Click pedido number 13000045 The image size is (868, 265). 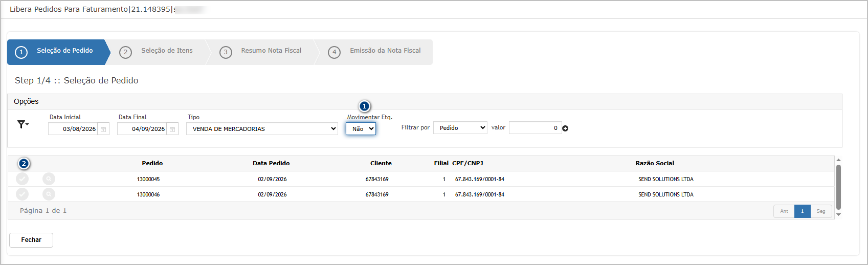coord(148,179)
